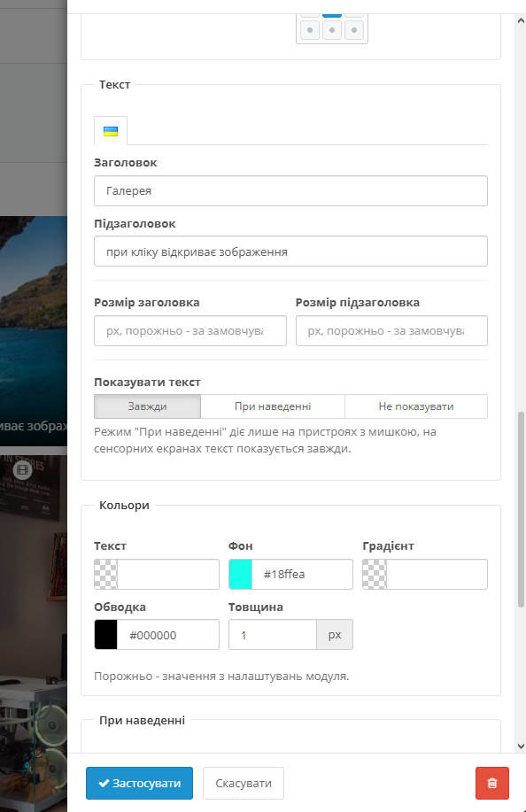Image resolution: width=526 pixels, height=812 pixels.
Task: Click the px unit label beside Товщина
Action: click(335, 635)
